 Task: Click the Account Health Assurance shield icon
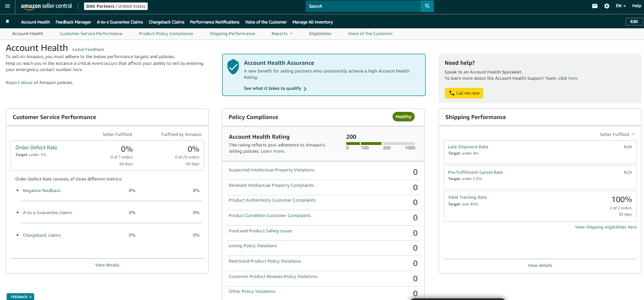click(x=233, y=67)
